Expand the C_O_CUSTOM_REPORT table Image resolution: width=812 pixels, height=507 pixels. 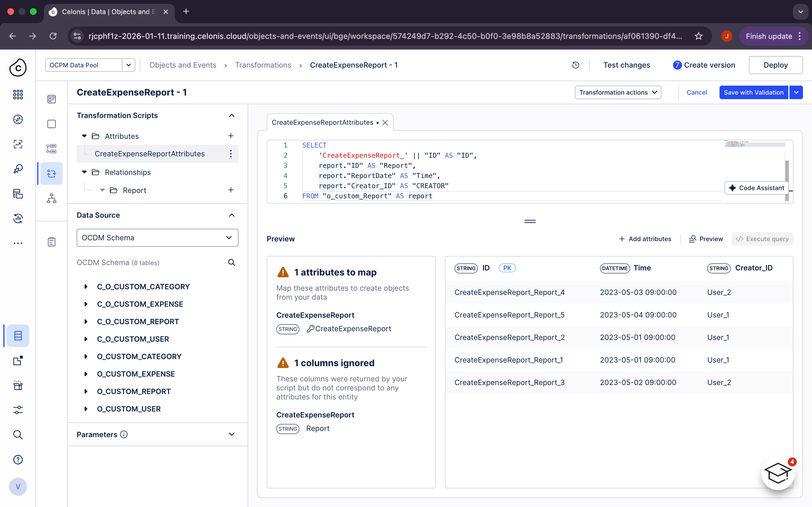tap(86, 322)
